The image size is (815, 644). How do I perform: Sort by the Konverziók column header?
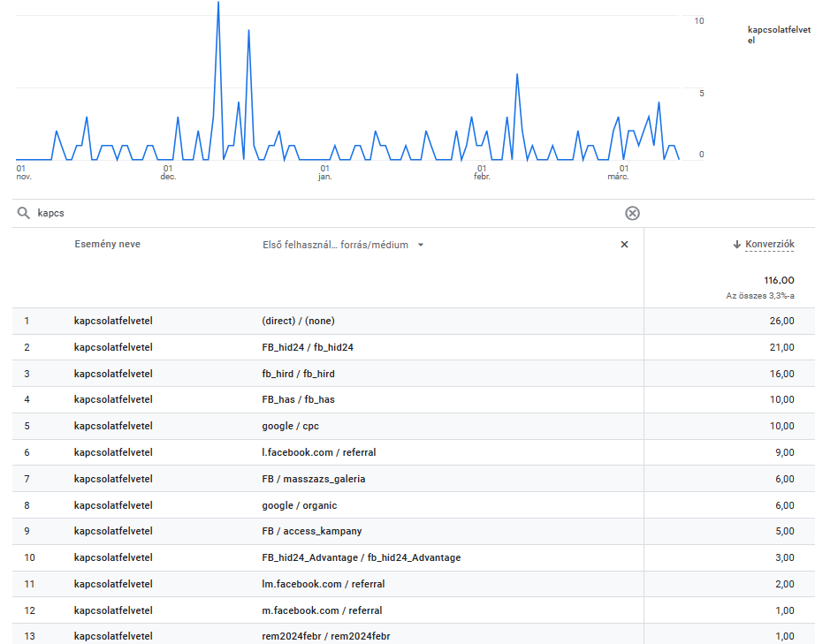pyautogui.click(x=769, y=245)
